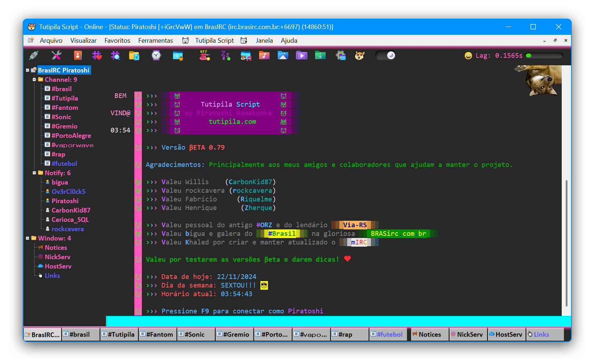Open the clock timer icon
This screenshot has width=593, height=364.
[156, 55]
